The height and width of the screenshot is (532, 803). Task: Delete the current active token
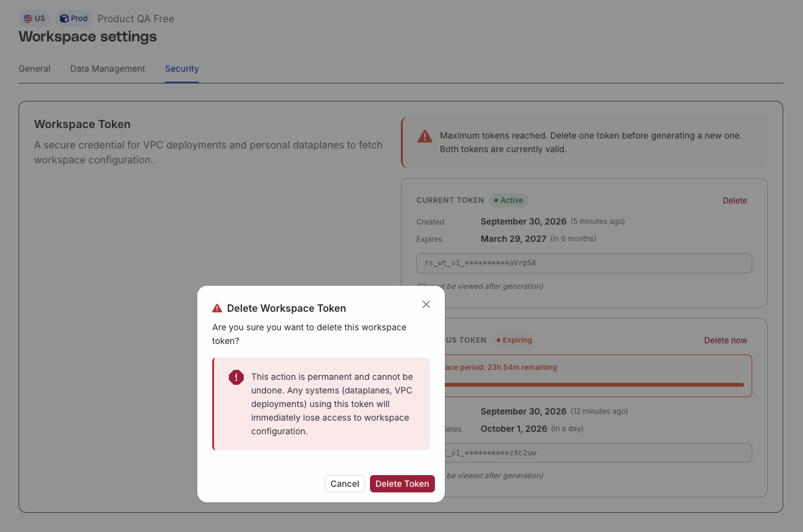pos(735,200)
